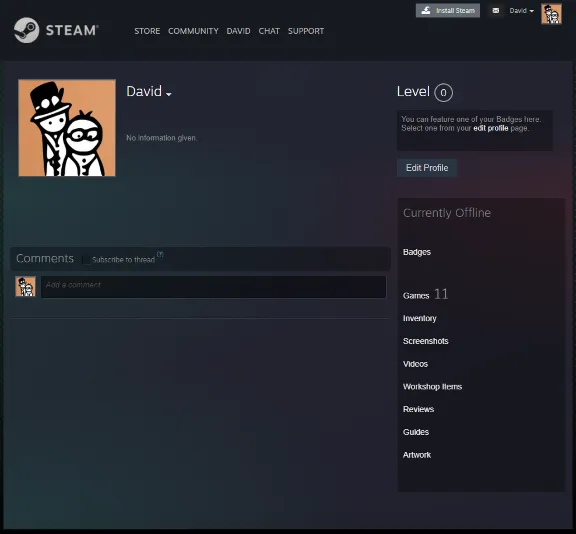
Task: Open the Games link in the sidebar
Action: [416, 296]
